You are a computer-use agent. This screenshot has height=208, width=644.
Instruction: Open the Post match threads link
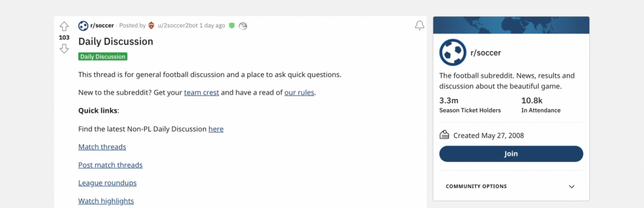tap(111, 165)
